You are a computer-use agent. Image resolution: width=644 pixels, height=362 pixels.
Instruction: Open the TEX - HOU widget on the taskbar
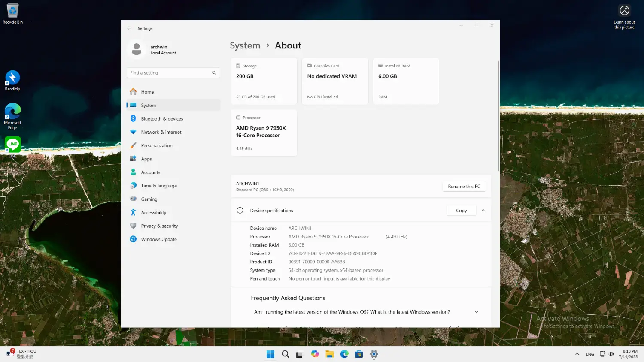tap(21, 354)
